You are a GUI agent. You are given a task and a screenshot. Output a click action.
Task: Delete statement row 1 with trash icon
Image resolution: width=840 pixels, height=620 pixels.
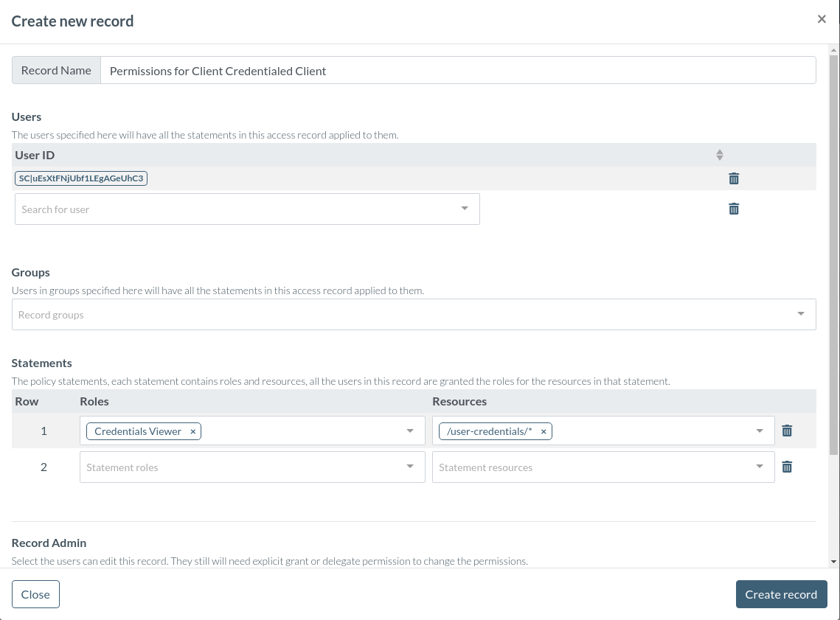(x=787, y=431)
